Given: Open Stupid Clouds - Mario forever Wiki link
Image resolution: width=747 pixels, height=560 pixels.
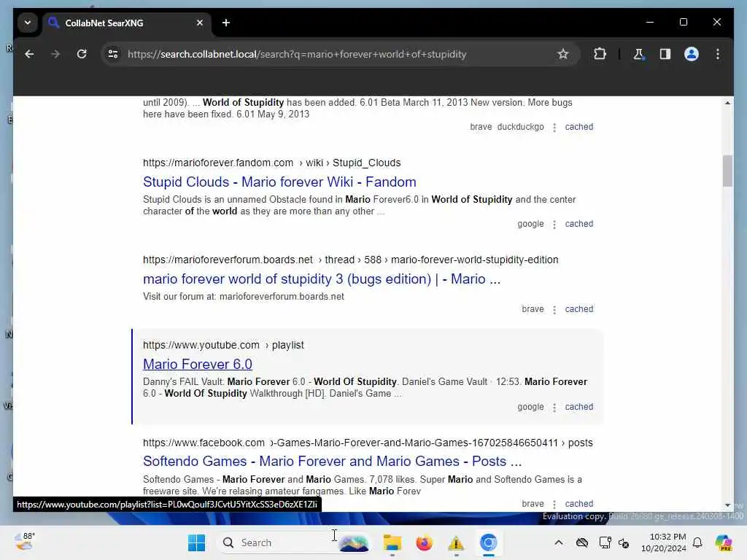Looking at the screenshot, I should (279, 182).
